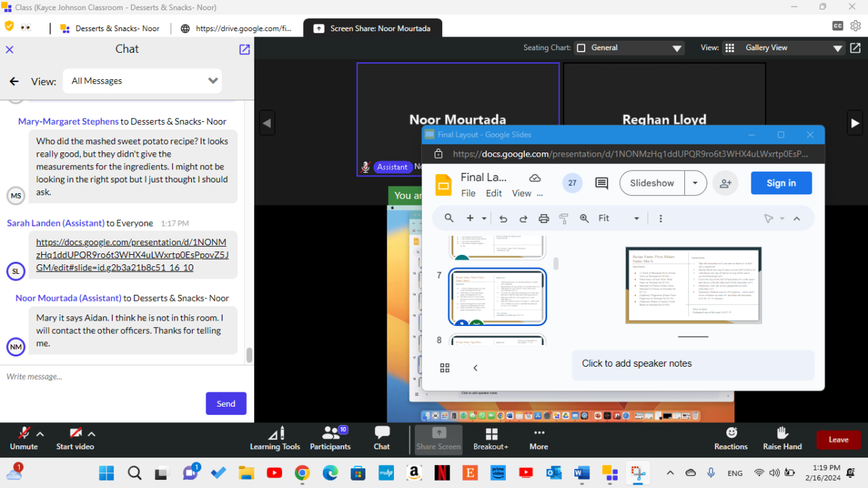This screenshot has width=868, height=488.
Task: Open the Edit menu in Google Slides
Action: [494, 193]
